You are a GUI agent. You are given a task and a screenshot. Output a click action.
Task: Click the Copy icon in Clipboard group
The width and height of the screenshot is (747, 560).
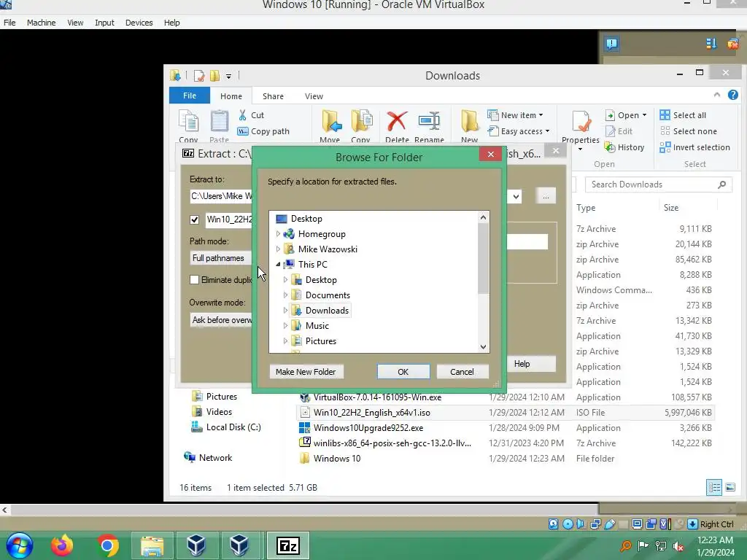point(189,121)
